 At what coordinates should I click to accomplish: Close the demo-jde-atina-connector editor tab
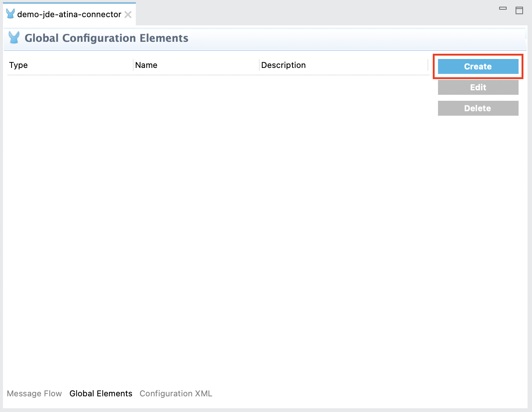128,15
